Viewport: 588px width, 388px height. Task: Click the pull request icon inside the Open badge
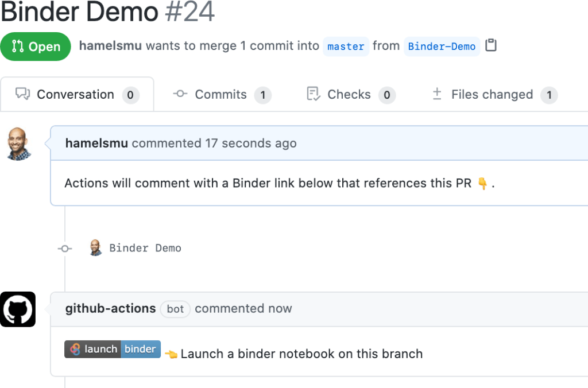point(17,46)
